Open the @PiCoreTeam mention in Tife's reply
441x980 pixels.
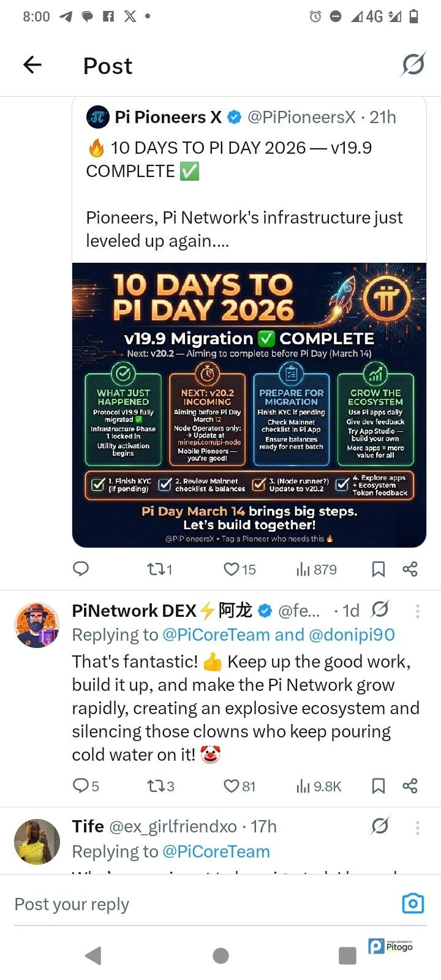coord(216,851)
